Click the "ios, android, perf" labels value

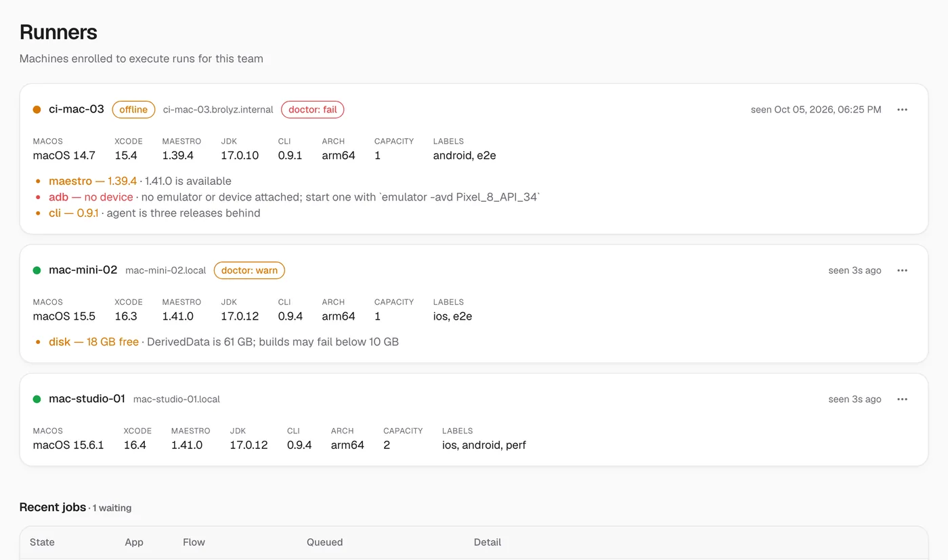(484, 445)
